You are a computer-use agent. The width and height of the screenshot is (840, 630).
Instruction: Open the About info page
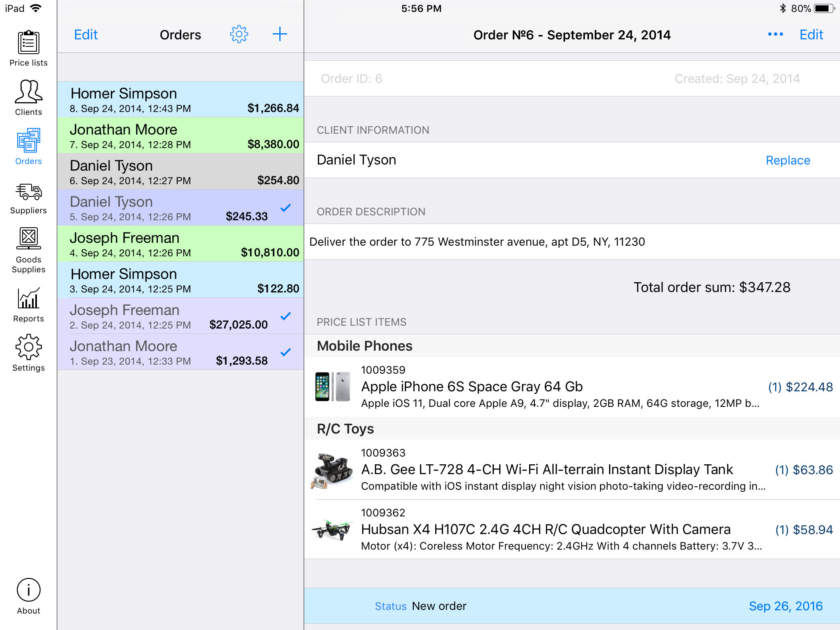tap(28, 596)
